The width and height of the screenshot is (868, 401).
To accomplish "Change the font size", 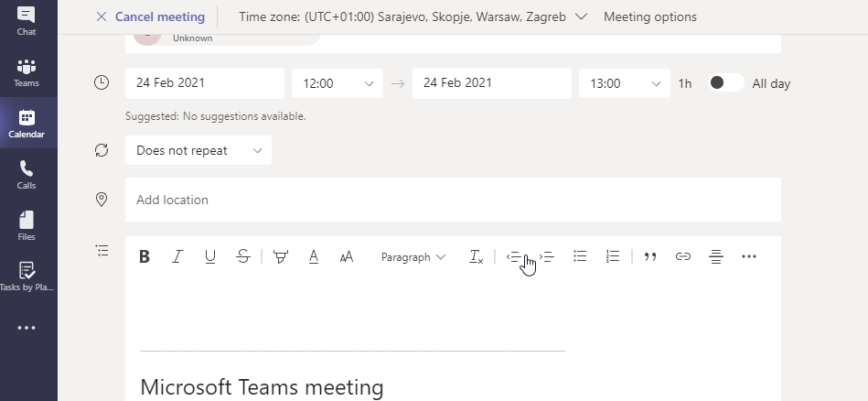I will tap(347, 256).
